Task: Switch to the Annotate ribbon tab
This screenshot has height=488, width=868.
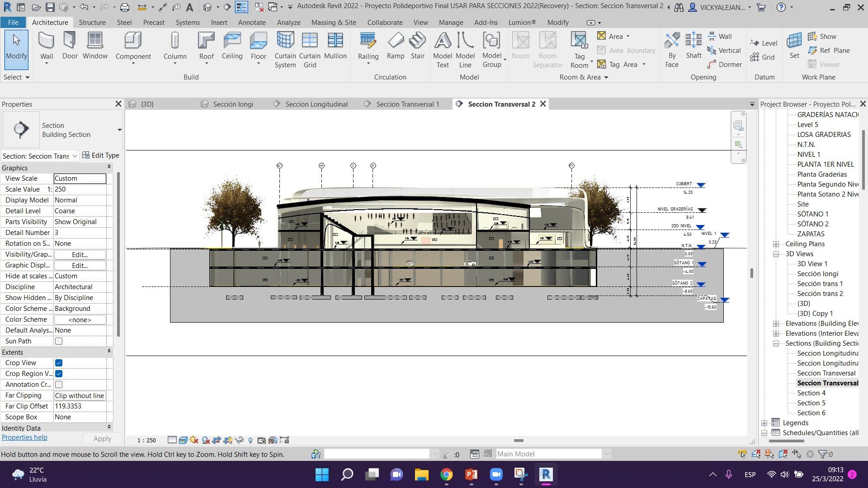Action: (252, 22)
